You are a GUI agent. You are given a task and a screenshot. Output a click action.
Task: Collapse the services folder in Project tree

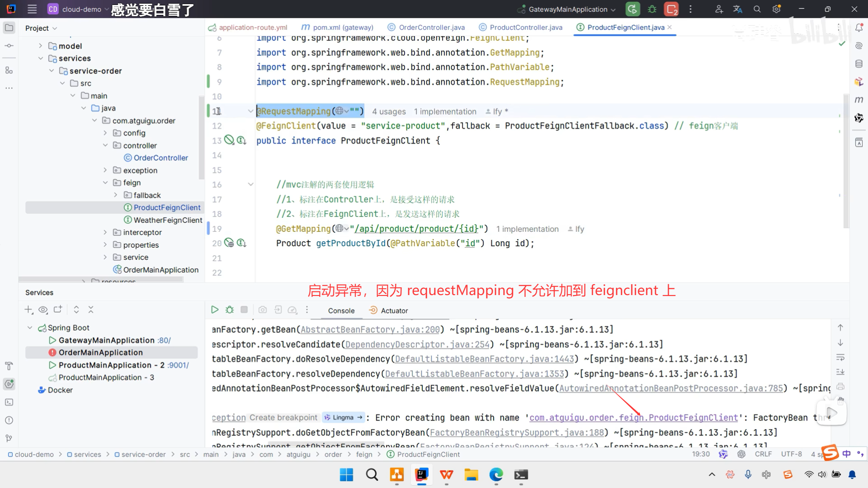(41, 58)
